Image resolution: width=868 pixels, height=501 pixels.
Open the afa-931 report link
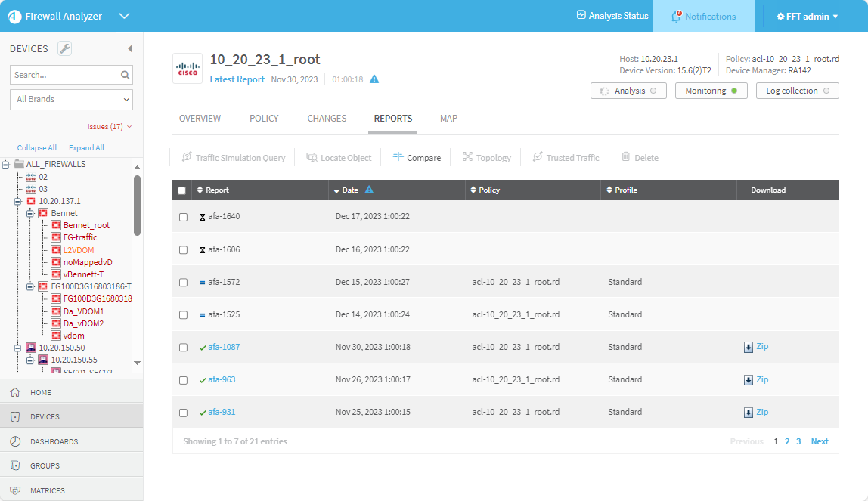click(x=222, y=413)
